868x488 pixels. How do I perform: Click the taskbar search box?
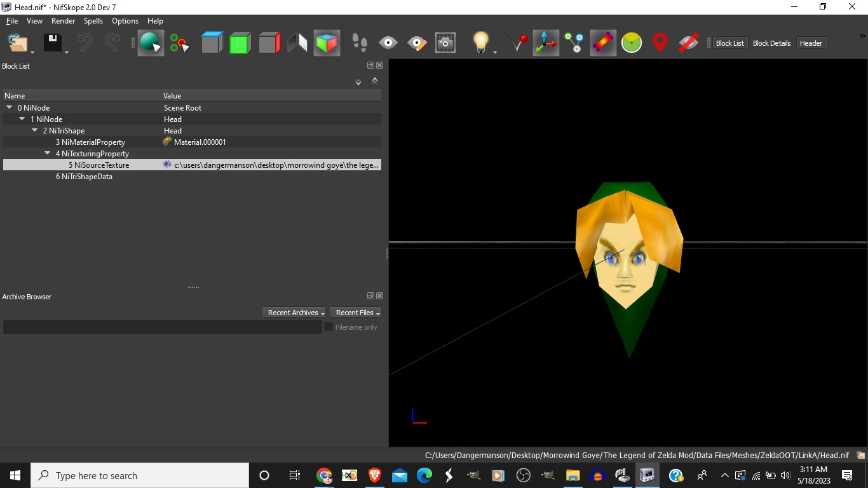[140, 475]
